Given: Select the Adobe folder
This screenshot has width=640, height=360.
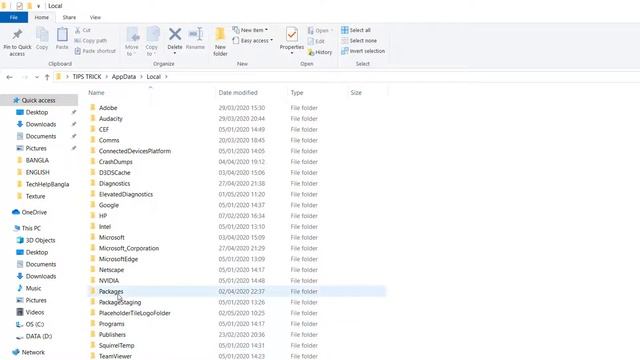Looking at the screenshot, I should coord(108,108).
